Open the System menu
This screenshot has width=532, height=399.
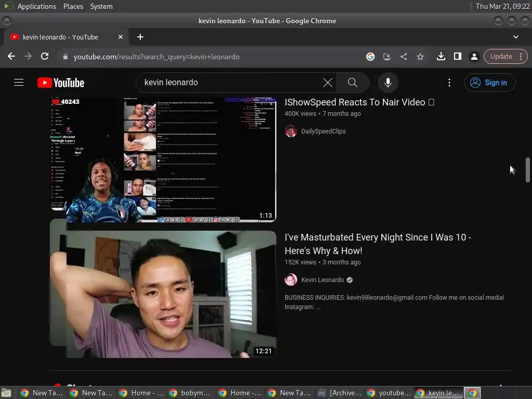point(101,6)
